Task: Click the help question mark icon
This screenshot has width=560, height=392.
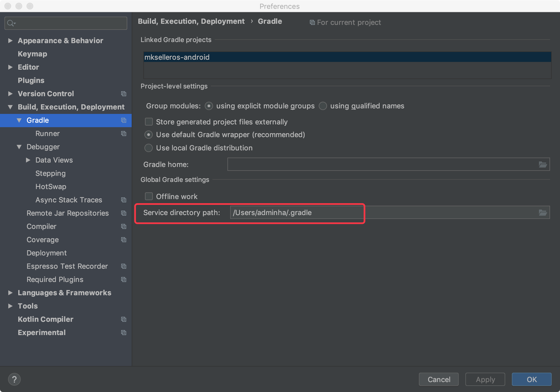Action: click(14, 379)
